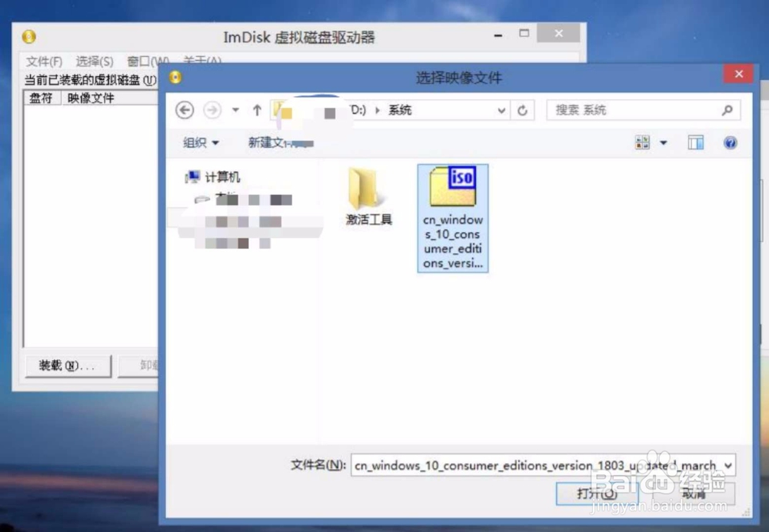The image size is (769, 532).
Task: Open 文件(F) menu in ImDisk window
Action: (x=44, y=62)
